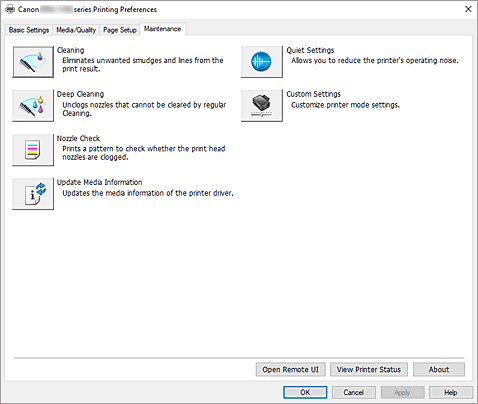Image resolution: width=478 pixels, height=404 pixels.
Task: Open the Media/Quality tab
Action: pos(76,30)
